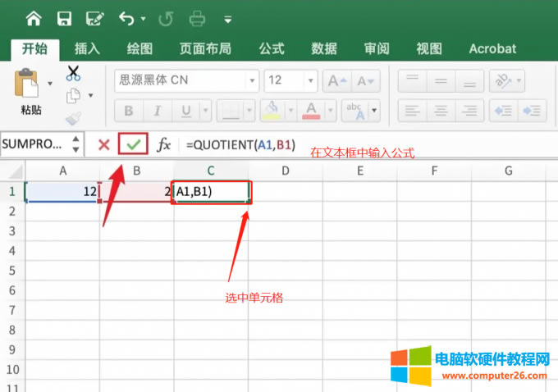Screen dimensions: 558x392
Task: Toggle italic formatting
Action: (158, 111)
